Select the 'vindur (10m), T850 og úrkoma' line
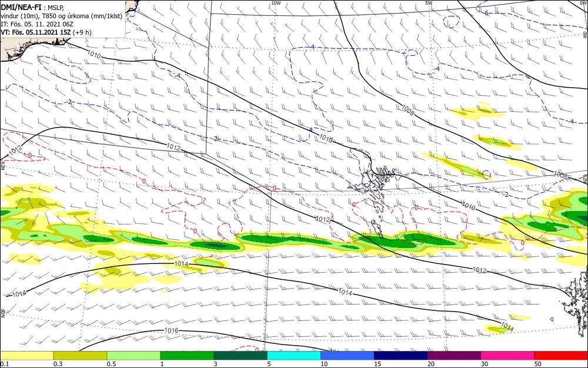The image size is (588, 368). click(x=62, y=16)
